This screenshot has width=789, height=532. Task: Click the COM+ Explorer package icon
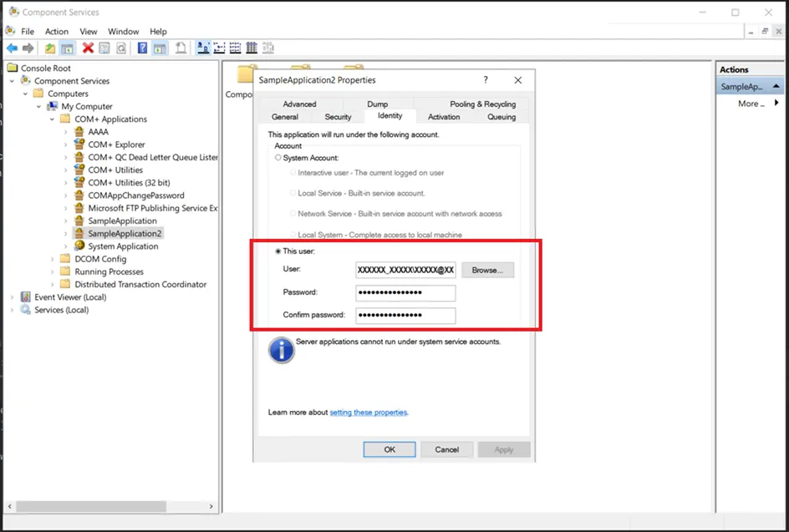click(79, 144)
